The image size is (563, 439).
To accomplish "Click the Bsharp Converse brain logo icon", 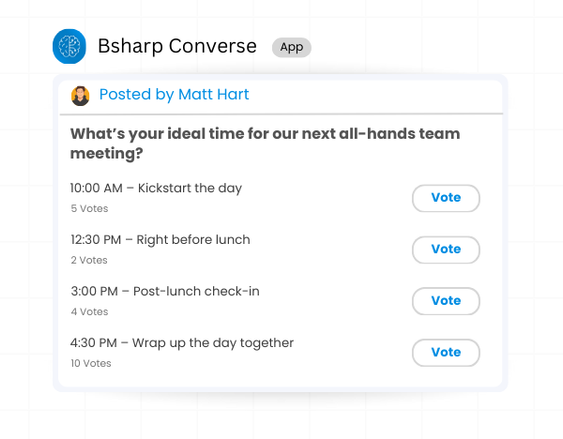I will (69, 46).
